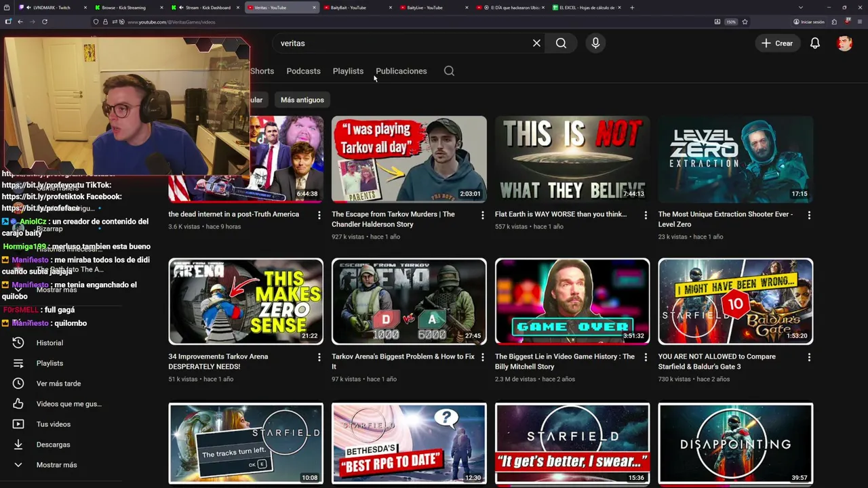Play Starfield 'DISAPPOINTING' thumbnail
This screenshot has width=868, height=488.
pos(736,443)
